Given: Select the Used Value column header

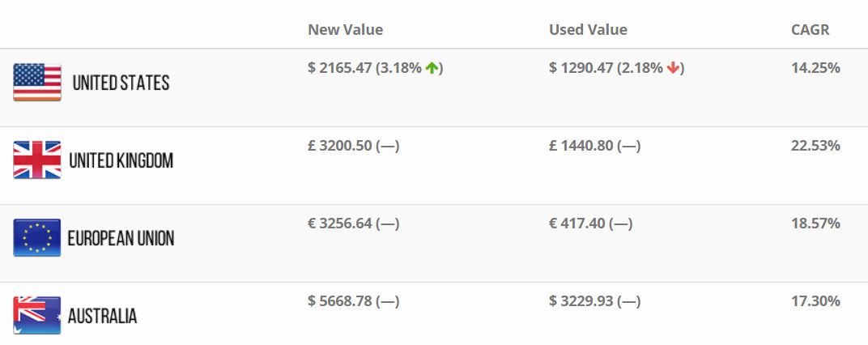Looking at the screenshot, I should 588,30.
